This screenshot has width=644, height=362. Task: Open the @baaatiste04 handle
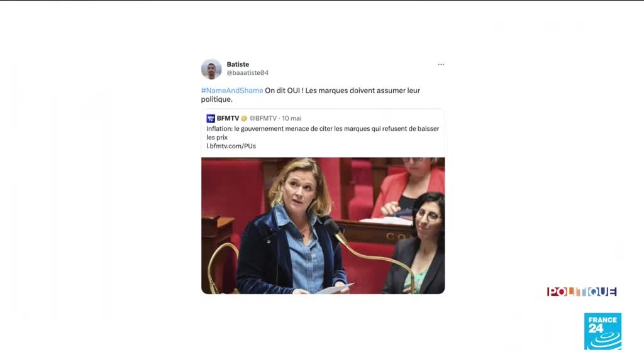pos(248,73)
